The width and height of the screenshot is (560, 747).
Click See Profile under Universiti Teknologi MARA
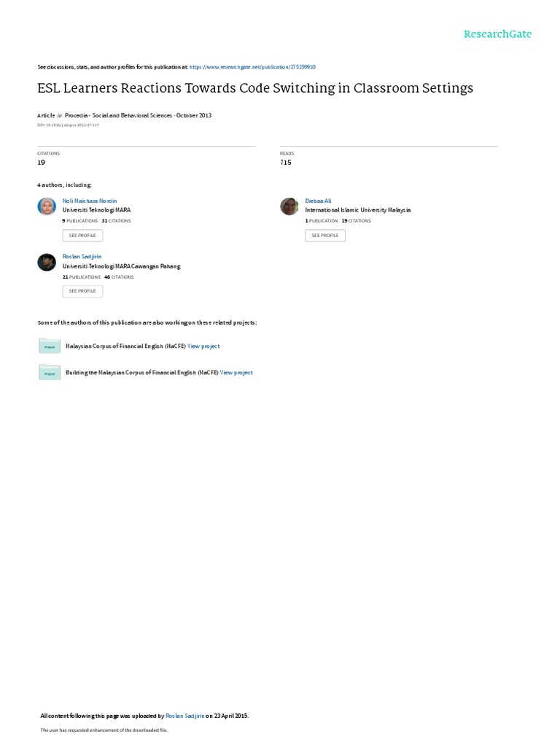click(82, 236)
